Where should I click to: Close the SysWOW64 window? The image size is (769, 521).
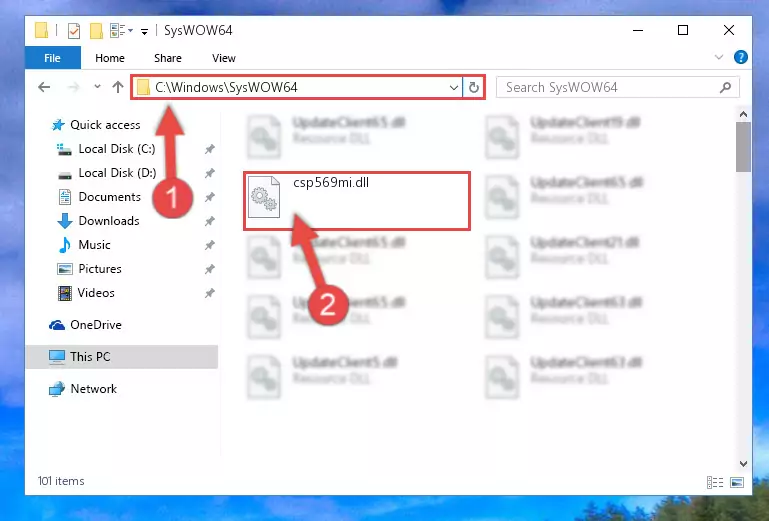729,30
